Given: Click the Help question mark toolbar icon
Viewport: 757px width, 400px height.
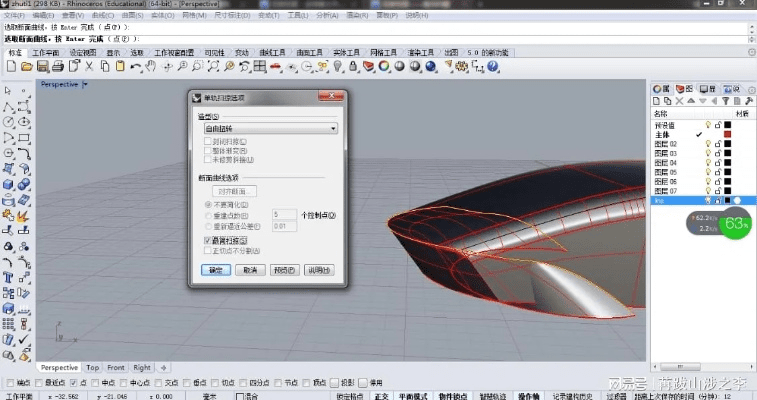Looking at the screenshot, I should (x=494, y=66).
